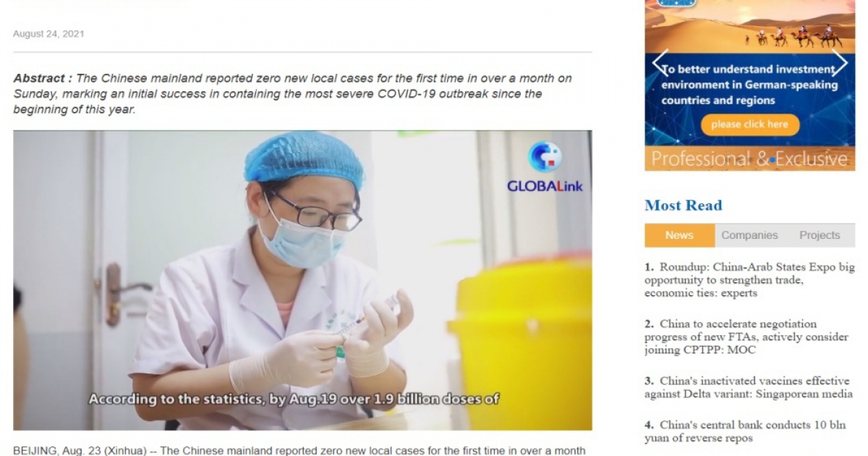Click the article Abstract paragraph
This screenshot has width=868, height=456.
pyautogui.click(x=293, y=94)
